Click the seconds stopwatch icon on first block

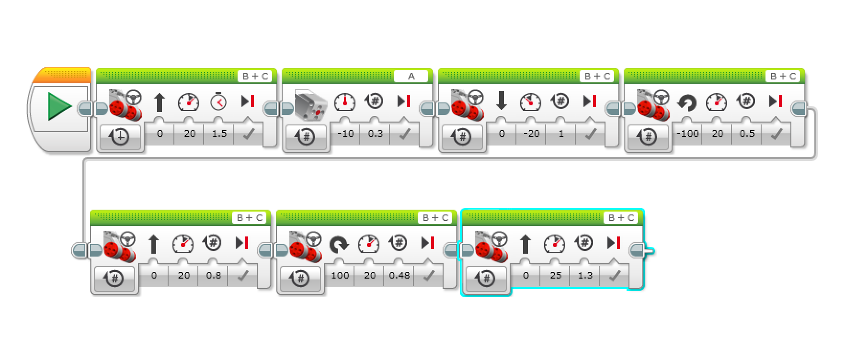(x=218, y=101)
